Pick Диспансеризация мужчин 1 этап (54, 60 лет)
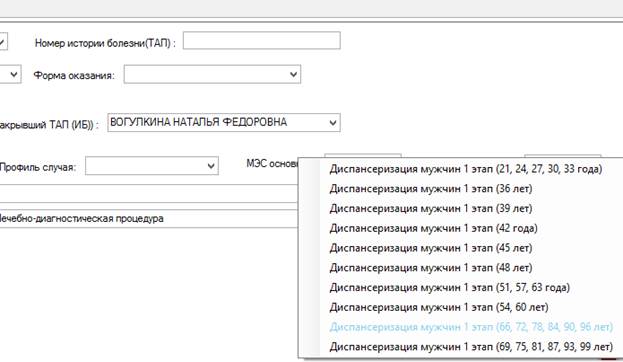The height and width of the screenshot is (362, 623). tap(439, 307)
